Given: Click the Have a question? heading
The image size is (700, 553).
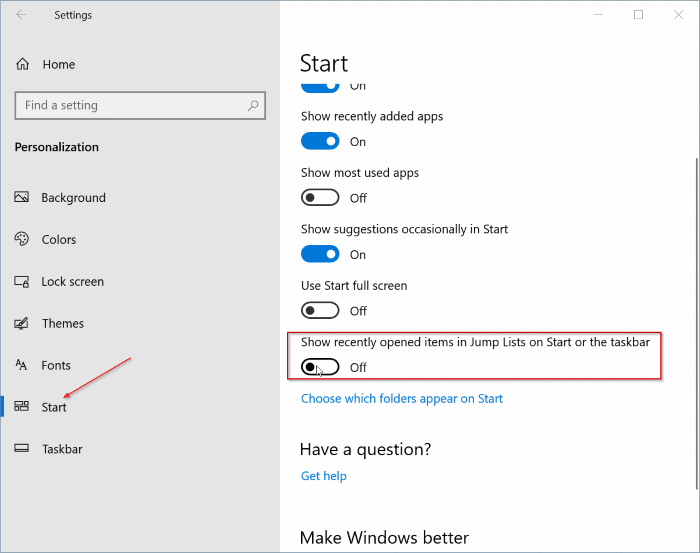Looking at the screenshot, I should coord(366,449).
